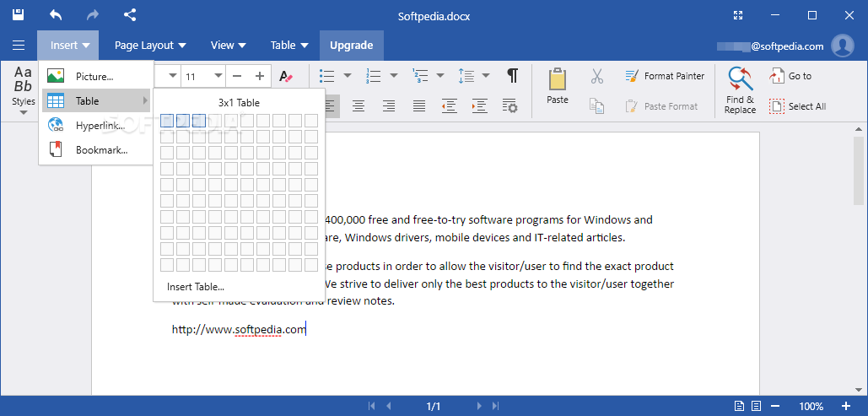The image size is (868, 416).
Task: Expand numbered list style dropdown arrow
Action: coord(394,76)
